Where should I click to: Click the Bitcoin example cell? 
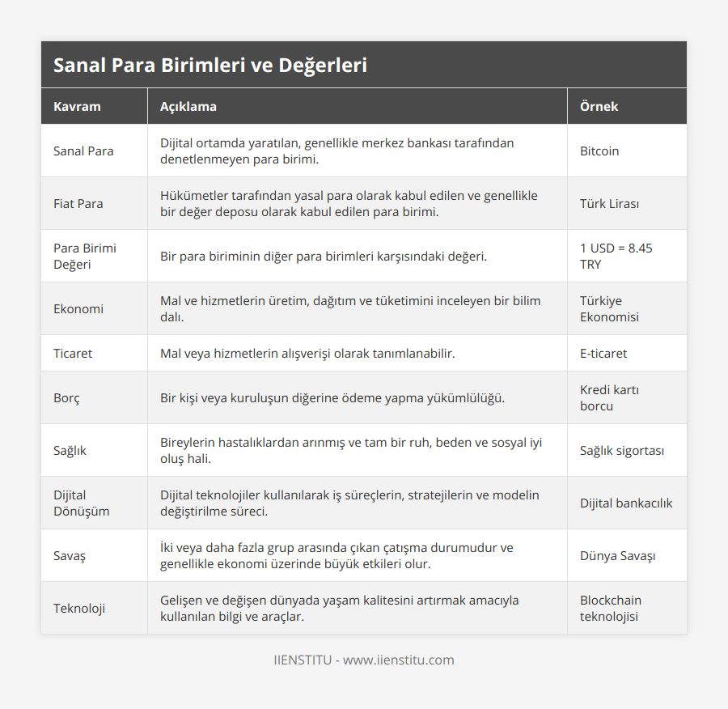pos(599,151)
